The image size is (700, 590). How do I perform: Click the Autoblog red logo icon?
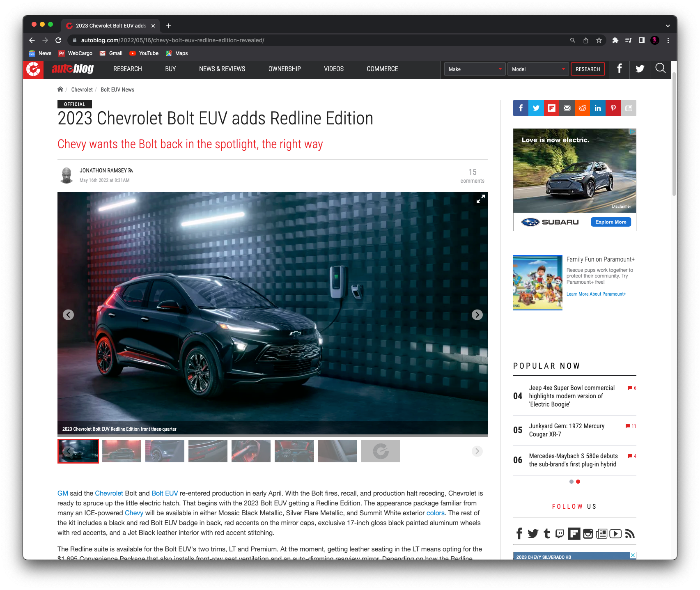[33, 69]
